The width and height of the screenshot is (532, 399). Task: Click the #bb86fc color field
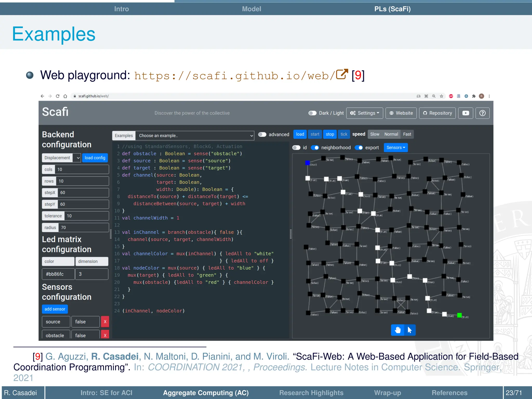[x=58, y=274]
